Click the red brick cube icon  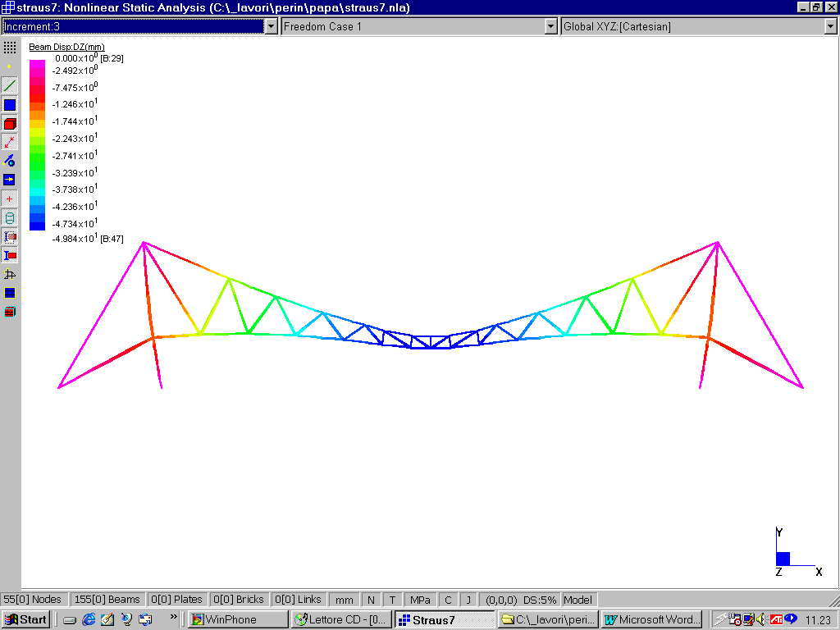tap(10, 124)
